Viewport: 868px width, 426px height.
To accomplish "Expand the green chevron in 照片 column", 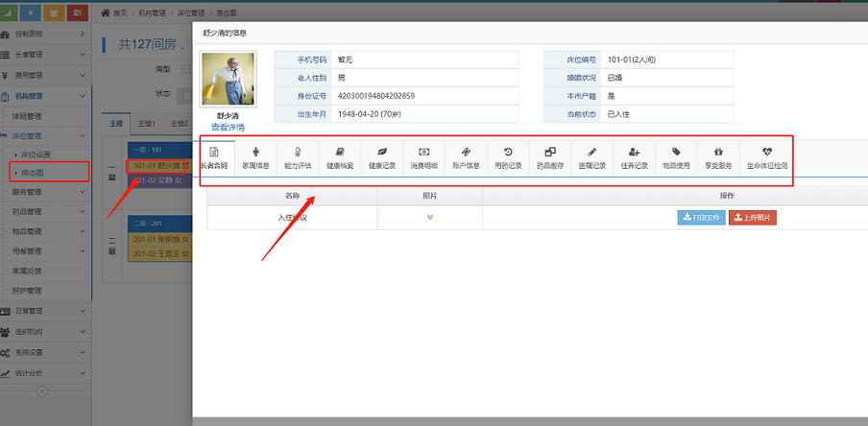I will [430, 217].
